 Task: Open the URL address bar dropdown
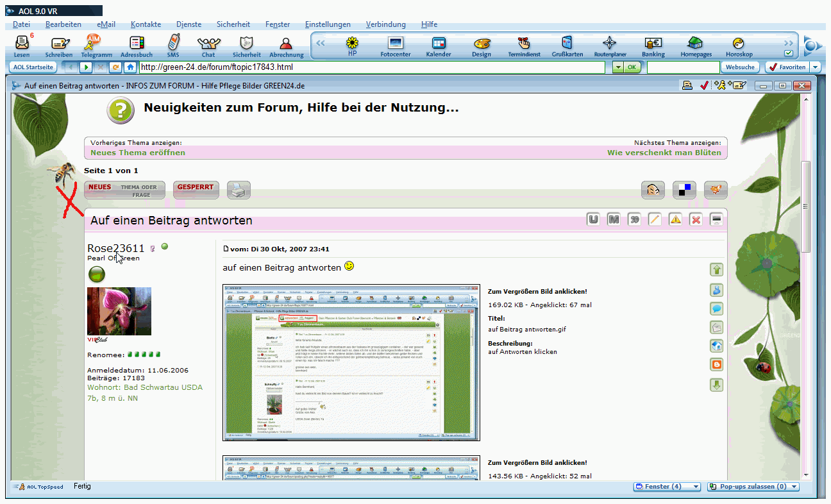click(x=617, y=67)
